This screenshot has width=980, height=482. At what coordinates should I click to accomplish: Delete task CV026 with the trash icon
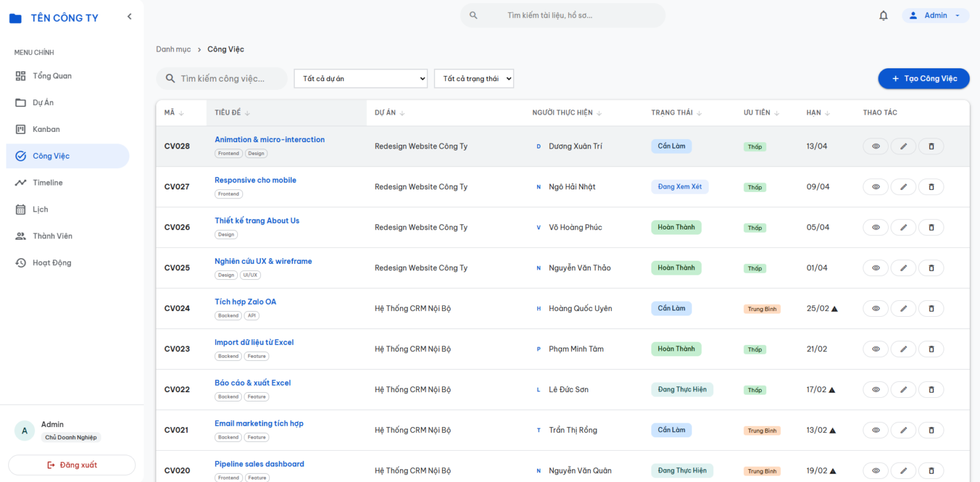coord(931,228)
